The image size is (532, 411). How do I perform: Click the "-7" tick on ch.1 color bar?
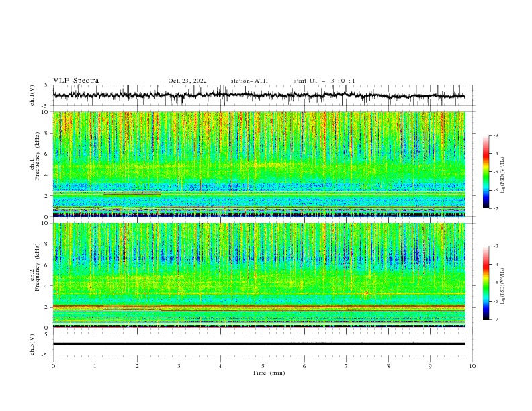(496, 208)
